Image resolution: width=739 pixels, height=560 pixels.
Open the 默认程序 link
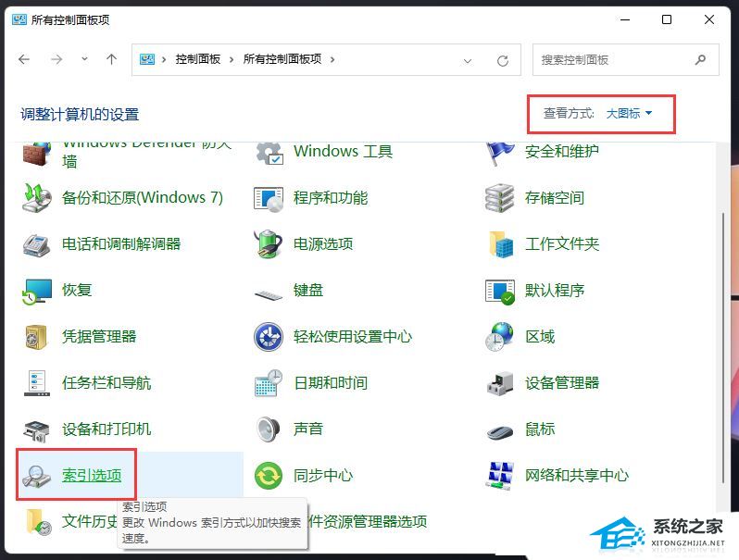555,291
